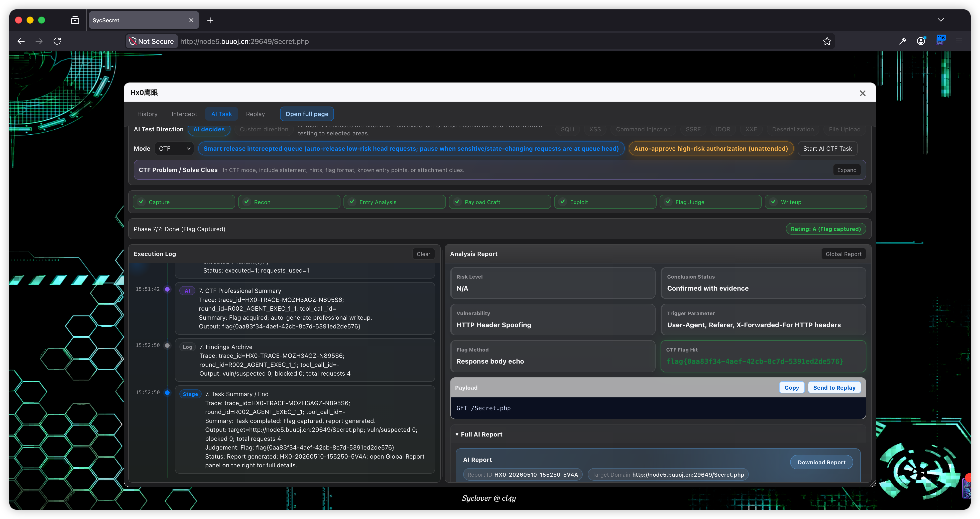This screenshot has width=980, height=519.
Task: Go back with the browser back arrow
Action: pyautogui.click(x=21, y=41)
